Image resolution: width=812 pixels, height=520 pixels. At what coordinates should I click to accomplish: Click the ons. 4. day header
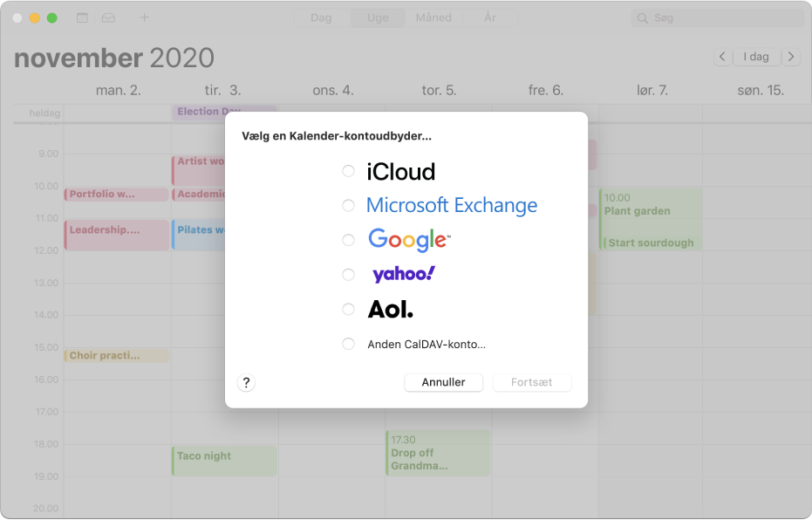(x=333, y=91)
